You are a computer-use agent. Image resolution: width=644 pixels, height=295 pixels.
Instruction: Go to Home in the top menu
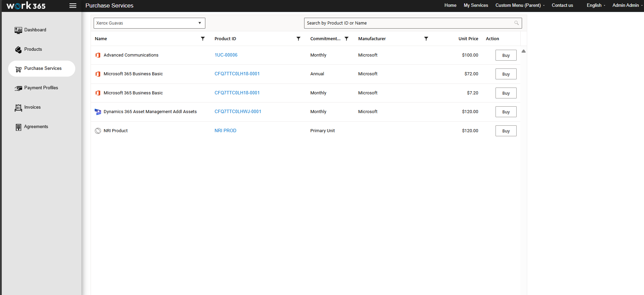tap(450, 5)
